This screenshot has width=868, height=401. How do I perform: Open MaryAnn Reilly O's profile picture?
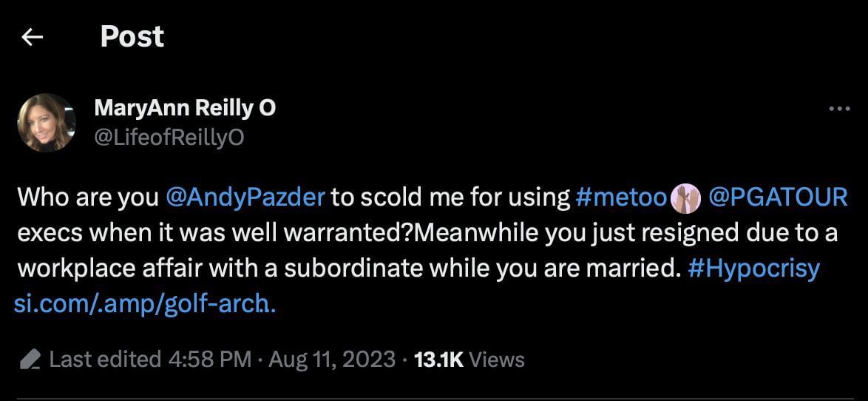click(x=46, y=123)
